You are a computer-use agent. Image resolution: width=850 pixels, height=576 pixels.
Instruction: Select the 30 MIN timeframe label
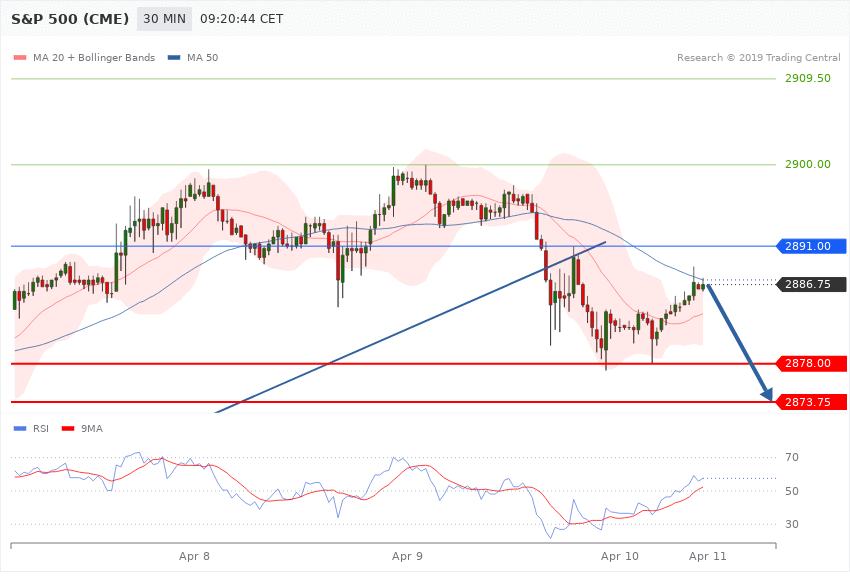click(x=164, y=19)
